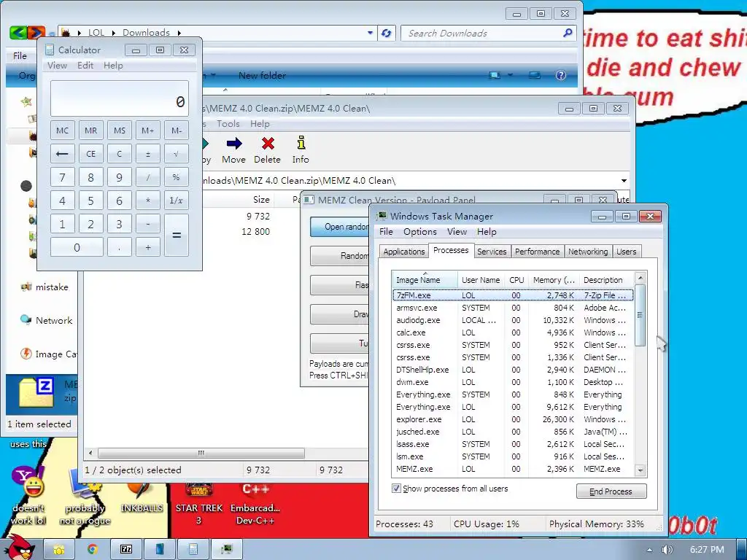Click the Network item in Explorer sidebar
The image size is (747, 560).
(47, 321)
